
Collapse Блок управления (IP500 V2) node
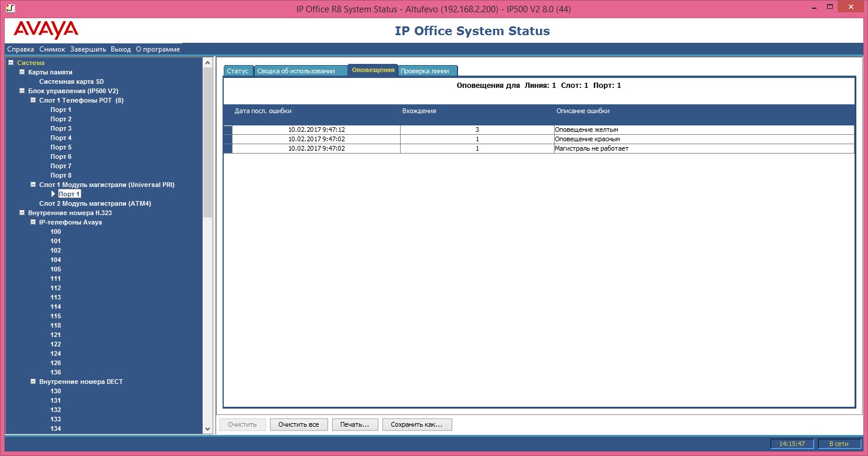pos(22,91)
